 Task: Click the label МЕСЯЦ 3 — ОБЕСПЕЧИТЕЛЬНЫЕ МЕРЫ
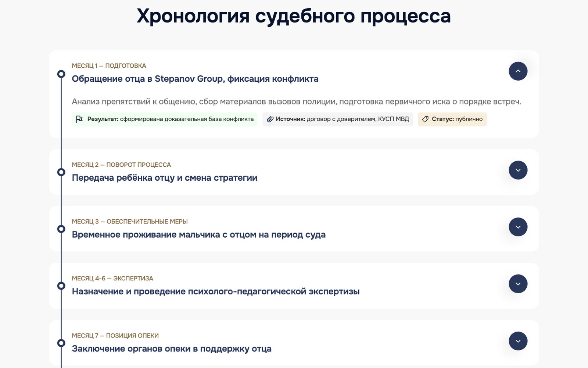pos(130,222)
